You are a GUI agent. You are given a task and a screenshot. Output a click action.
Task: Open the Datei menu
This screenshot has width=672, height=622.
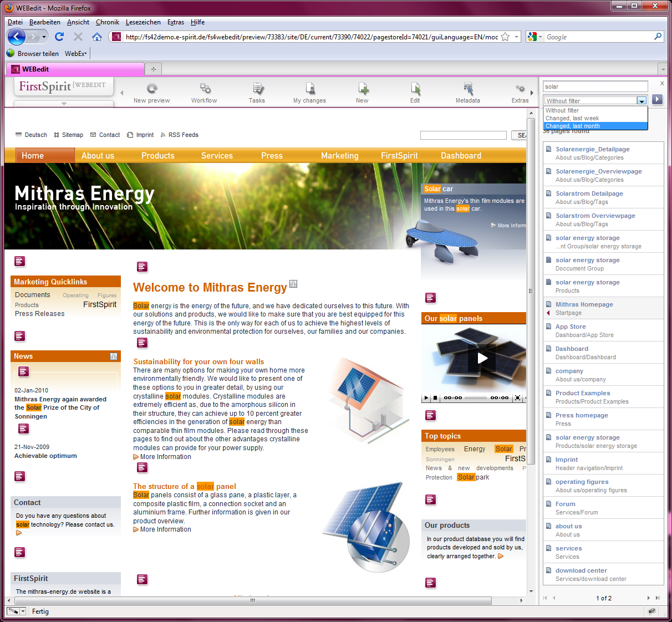(15, 22)
